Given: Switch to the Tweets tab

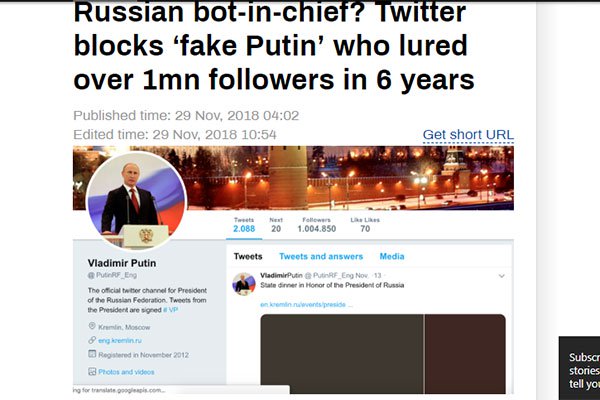Looking at the screenshot, I should (x=248, y=256).
